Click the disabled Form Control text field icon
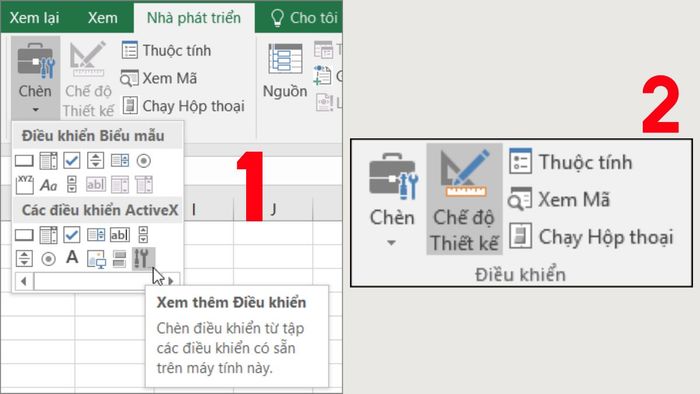This screenshot has width=700, height=394. tap(96, 184)
